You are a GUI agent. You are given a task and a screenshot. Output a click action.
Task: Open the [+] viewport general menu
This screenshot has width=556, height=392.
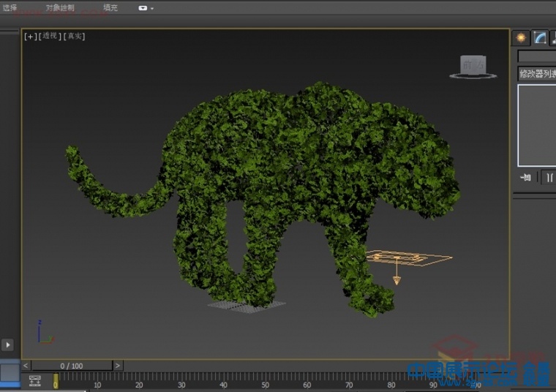click(31, 36)
